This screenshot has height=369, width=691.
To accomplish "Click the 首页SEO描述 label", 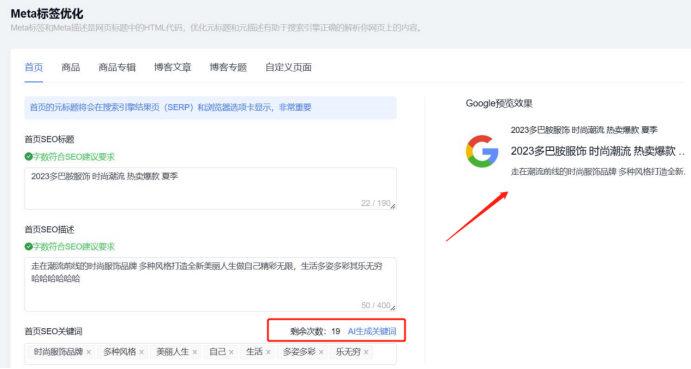I will click(49, 229).
